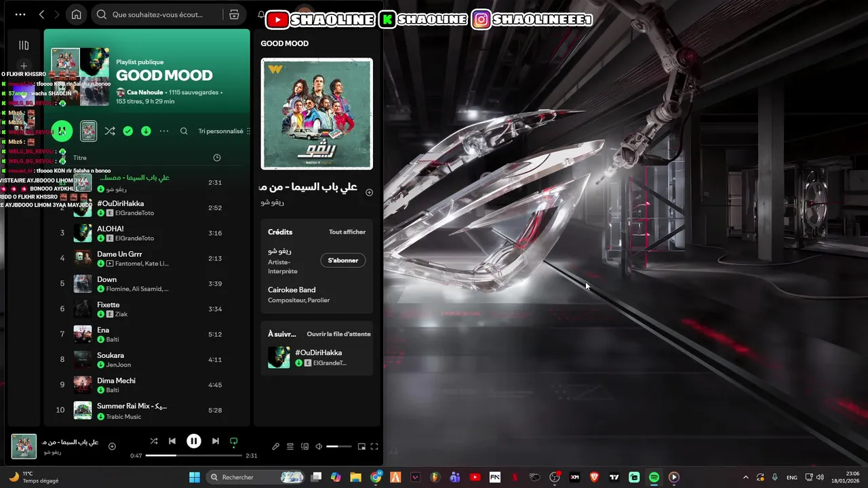
Task: Go forward with Spotify's forward arrow
Action: coord(57,14)
